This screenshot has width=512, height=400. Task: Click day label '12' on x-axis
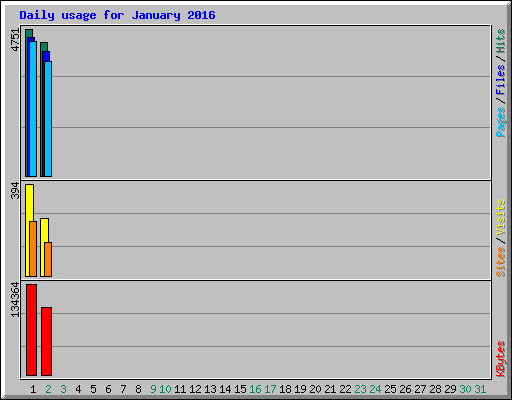pos(195,389)
